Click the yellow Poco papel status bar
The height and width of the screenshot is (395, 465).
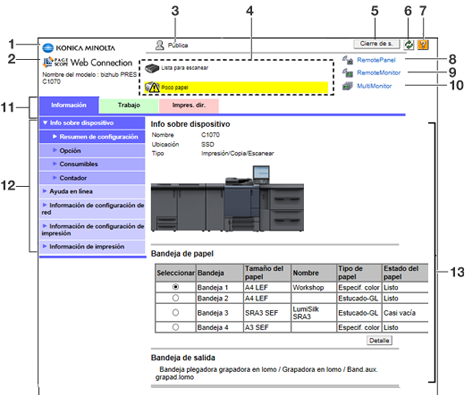pos(237,87)
